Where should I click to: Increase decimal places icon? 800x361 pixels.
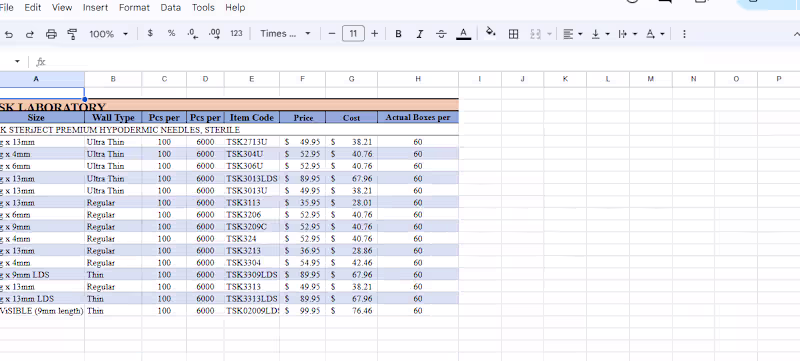[214, 34]
